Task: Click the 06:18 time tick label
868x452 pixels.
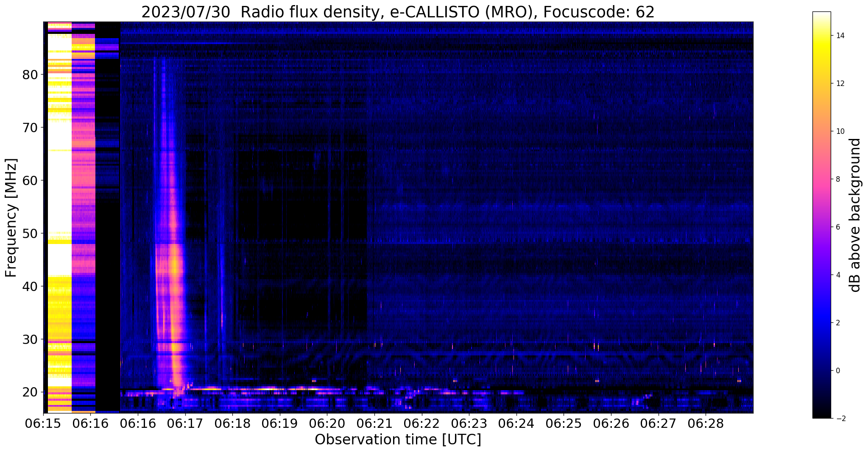Action: point(233,423)
